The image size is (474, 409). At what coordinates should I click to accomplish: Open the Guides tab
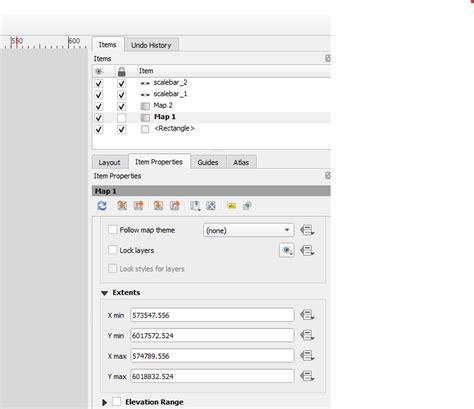[208, 162]
